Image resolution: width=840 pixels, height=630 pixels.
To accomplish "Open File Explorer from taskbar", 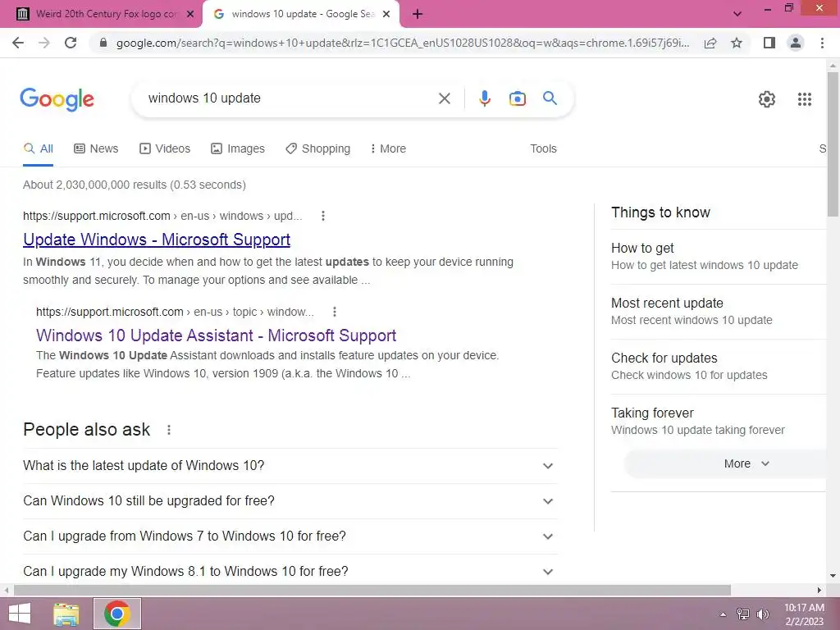I will [66, 614].
